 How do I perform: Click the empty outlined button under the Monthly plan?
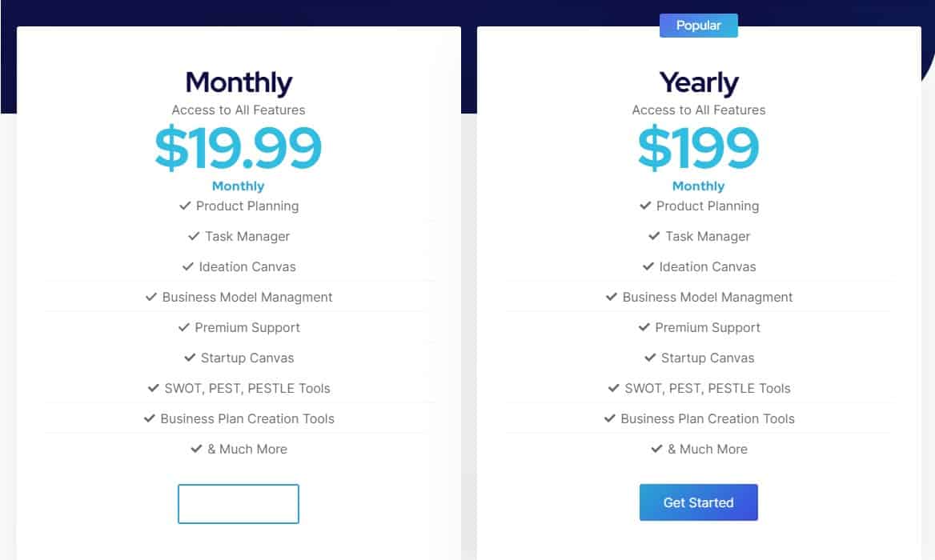(x=238, y=503)
